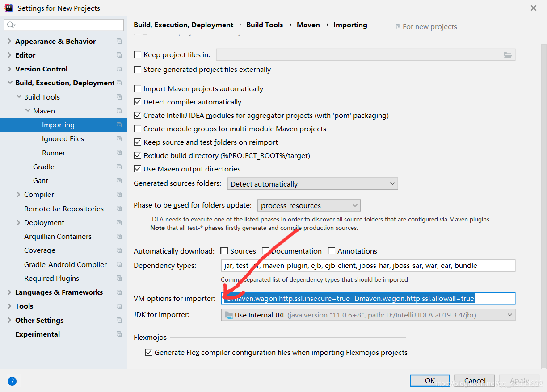
Task: Click the IntelliJ IDEA logo in title bar
Action: (8, 8)
